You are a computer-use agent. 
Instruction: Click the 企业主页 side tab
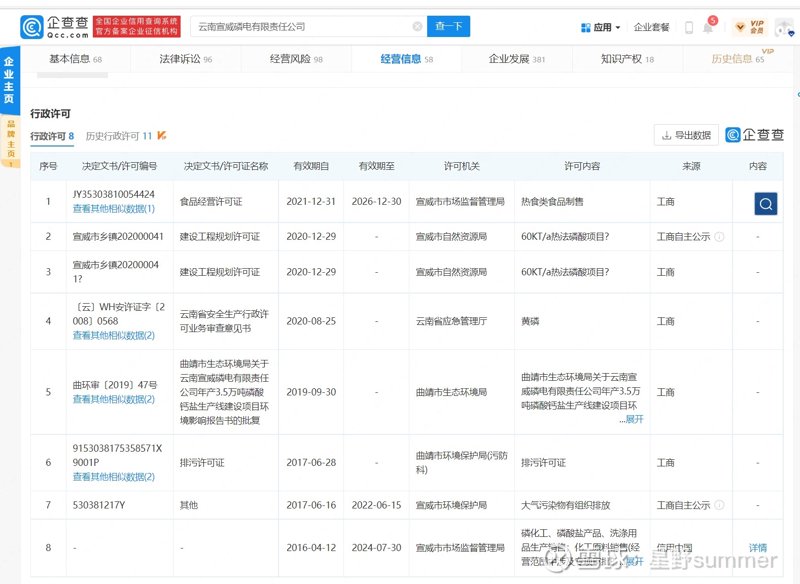tap(9, 80)
